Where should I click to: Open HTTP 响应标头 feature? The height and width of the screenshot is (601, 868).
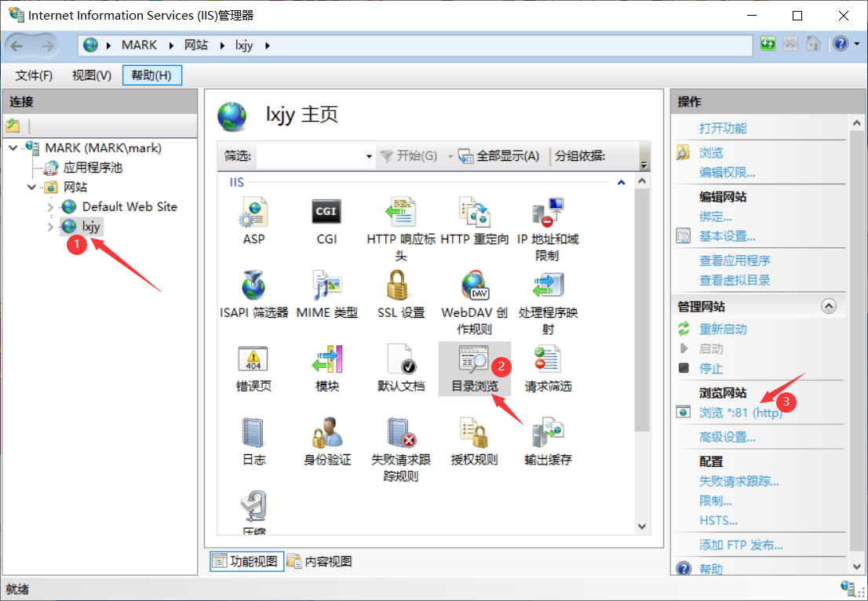pos(401,228)
